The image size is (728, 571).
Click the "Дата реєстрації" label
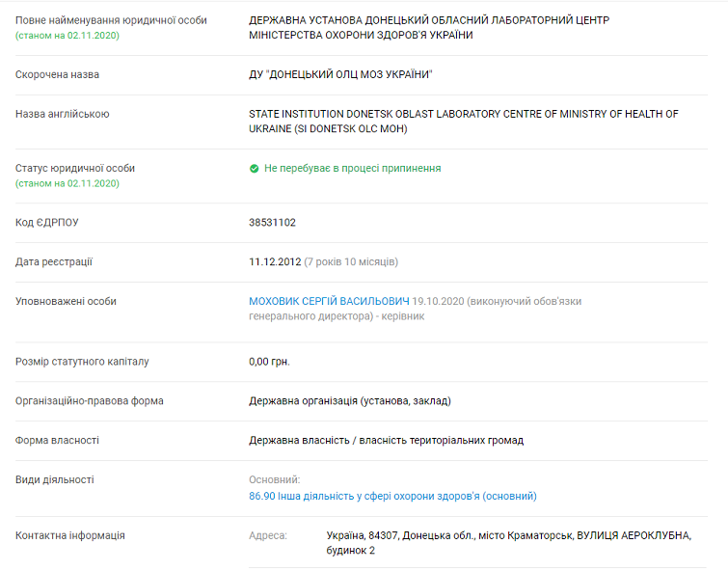(x=54, y=261)
